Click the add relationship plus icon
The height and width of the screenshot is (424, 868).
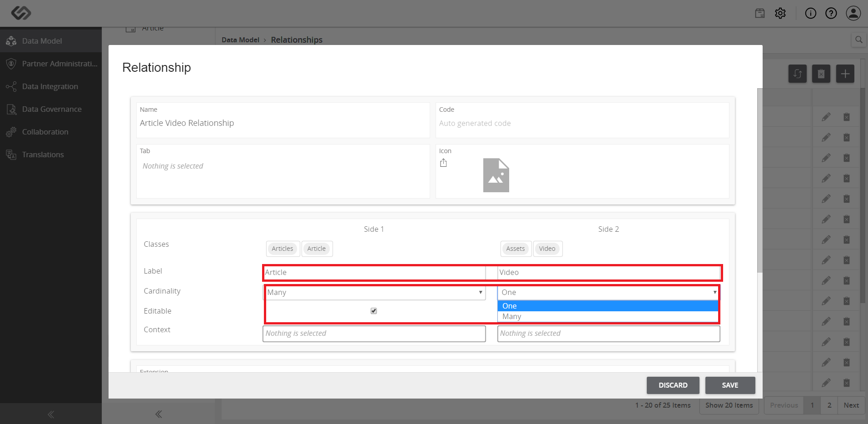845,74
